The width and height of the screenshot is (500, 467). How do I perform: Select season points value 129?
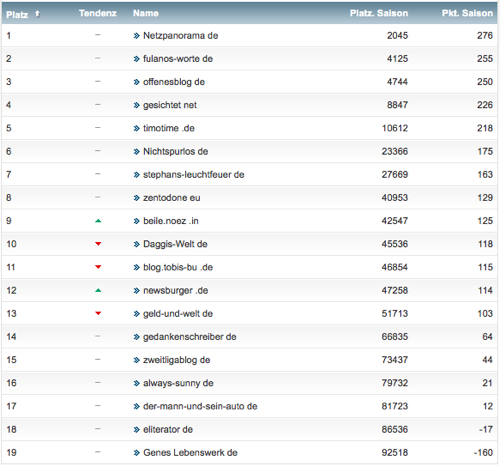pyautogui.click(x=485, y=198)
